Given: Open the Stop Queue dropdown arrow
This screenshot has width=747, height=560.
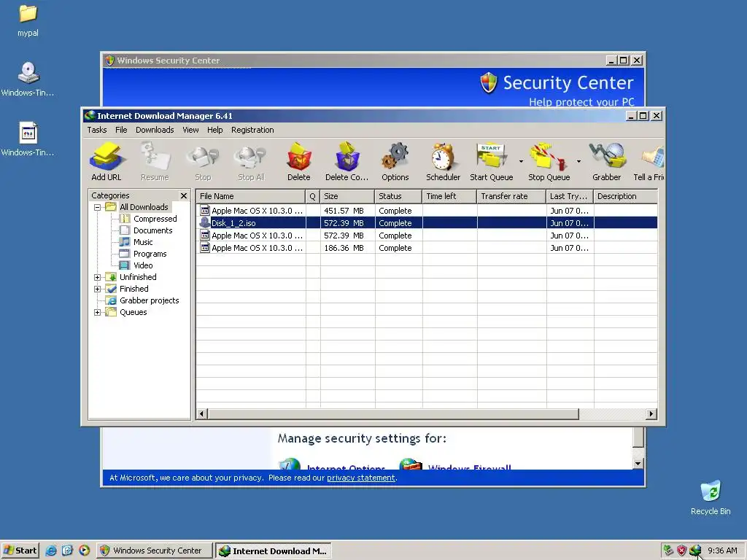Looking at the screenshot, I should click(578, 161).
